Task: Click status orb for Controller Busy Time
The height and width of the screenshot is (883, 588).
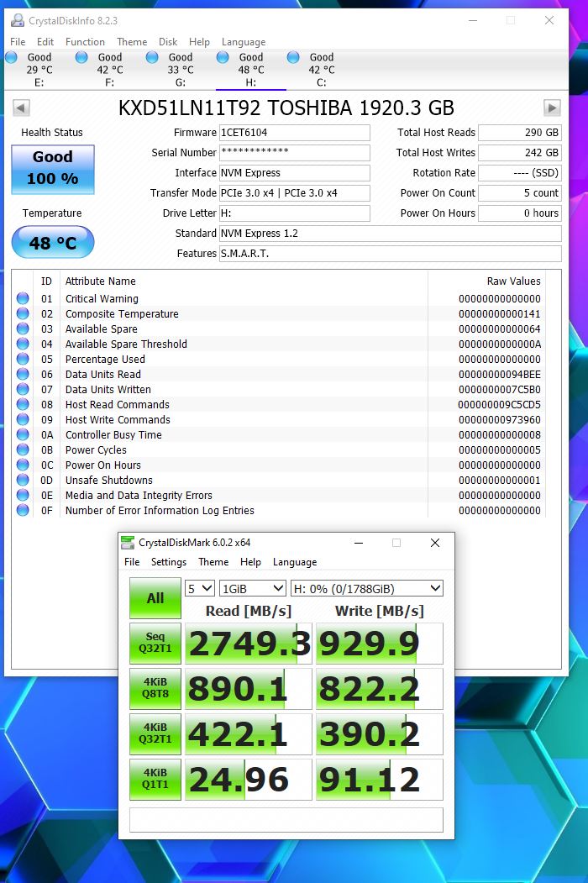Action: [x=23, y=434]
